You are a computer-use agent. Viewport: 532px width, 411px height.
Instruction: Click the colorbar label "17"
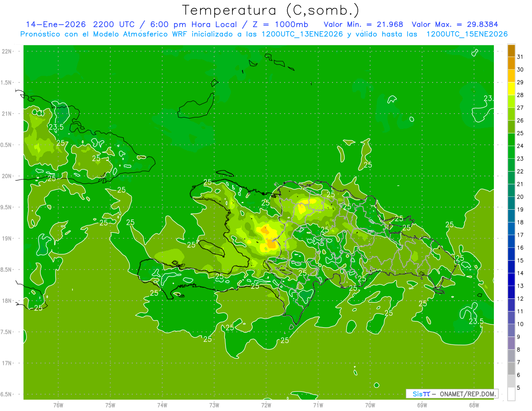(x=520, y=235)
